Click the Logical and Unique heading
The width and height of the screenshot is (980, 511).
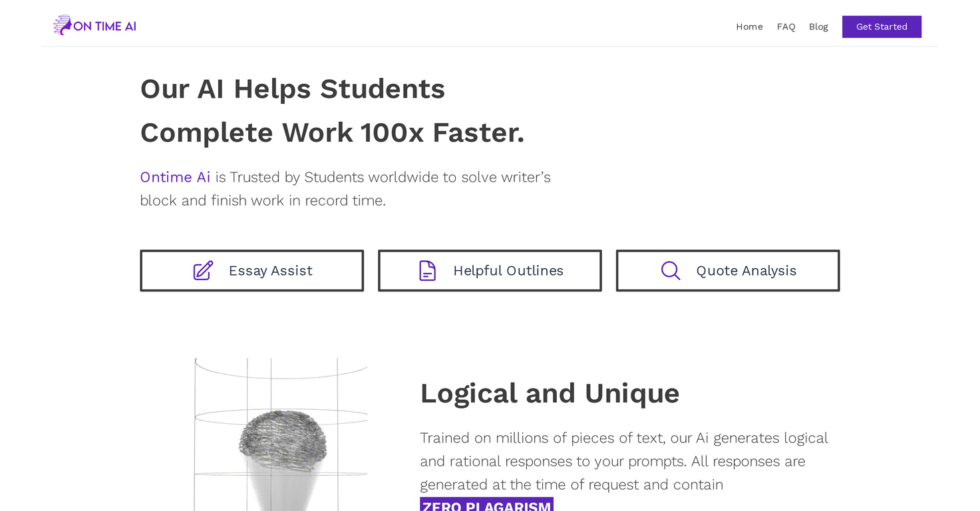pyautogui.click(x=550, y=393)
